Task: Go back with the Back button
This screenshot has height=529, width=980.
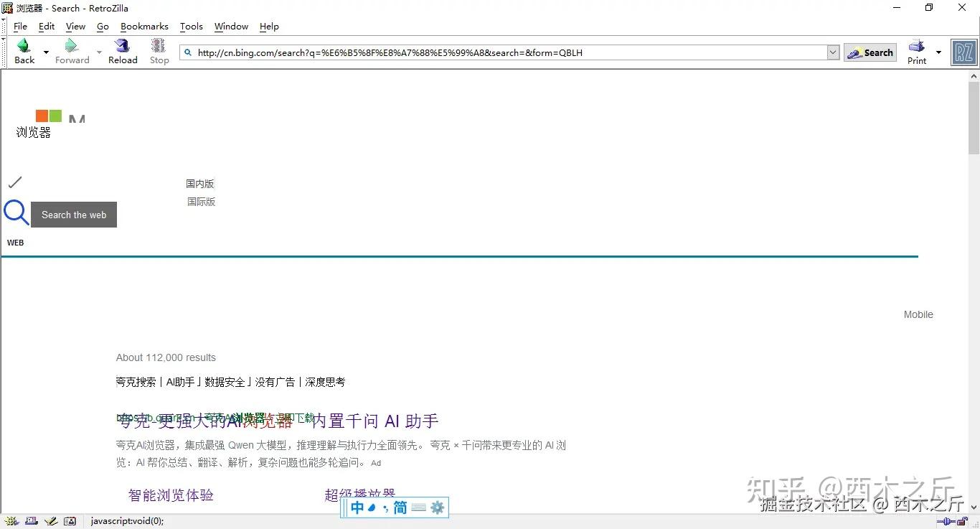Action: pyautogui.click(x=24, y=52)
